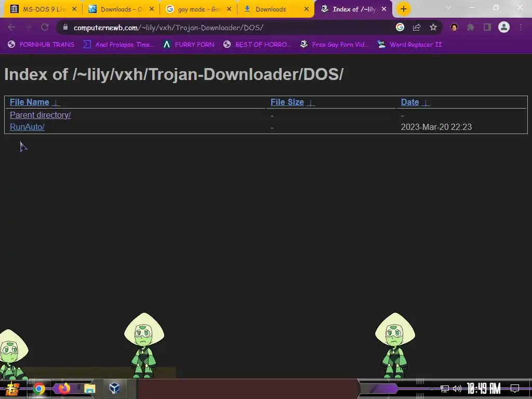Open the network tray icon
This screenshot has width=532, height=399.
click(445, 389)
